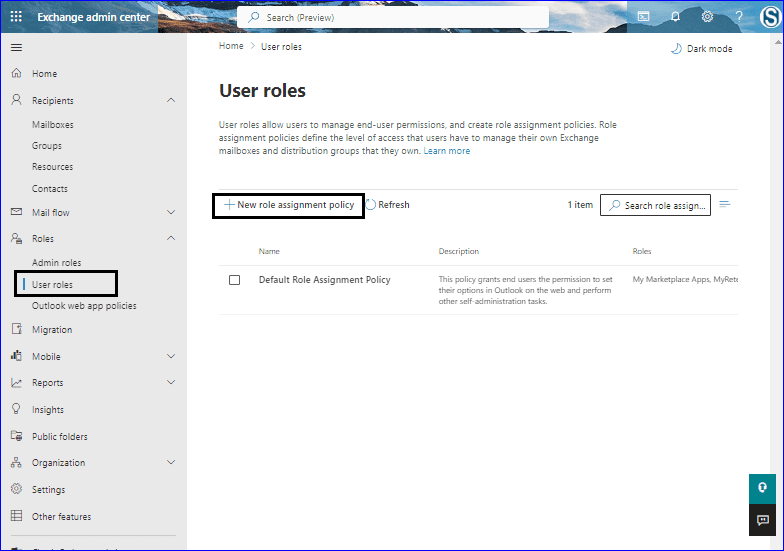Open notifications bell icon
The width and height of the screenshot is (784, 551).
675,16
